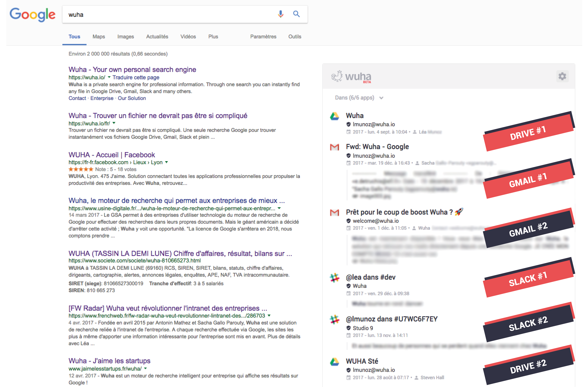The image size is (588, 387).
Task: Click into the search field containing wuha
Action: (168, 15)
